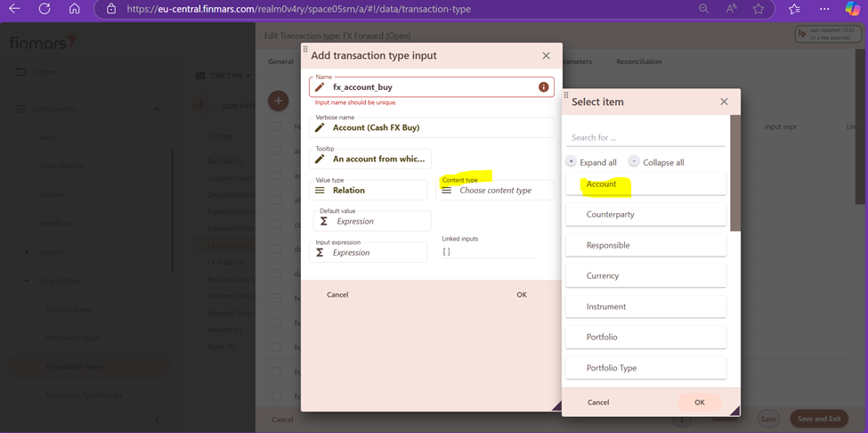Image resolution: width=868 pixels, height=433 pixels.
Task: Open the Choose content type selector
Action: pyautogui.click(x=495, y=190)
